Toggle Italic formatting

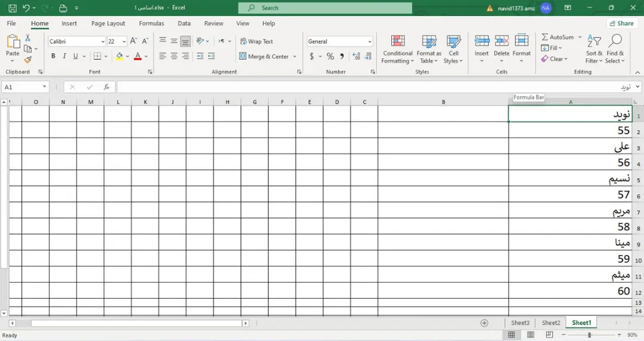(64, 56)
